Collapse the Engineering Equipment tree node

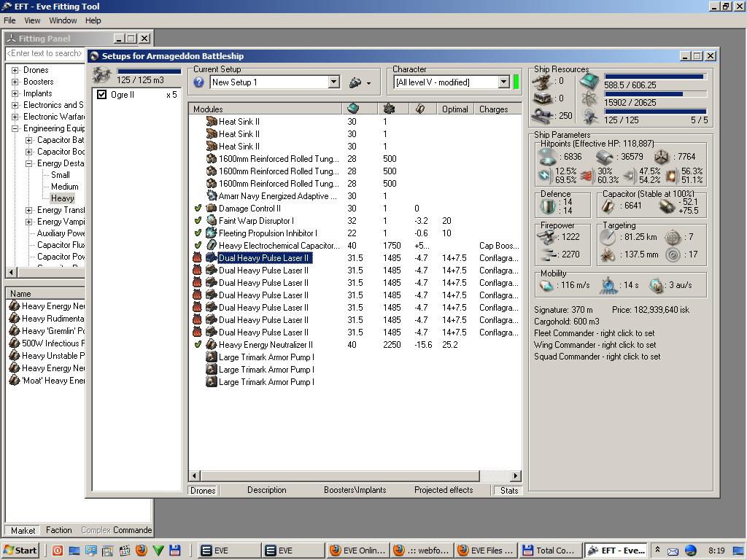pos(15,128)
